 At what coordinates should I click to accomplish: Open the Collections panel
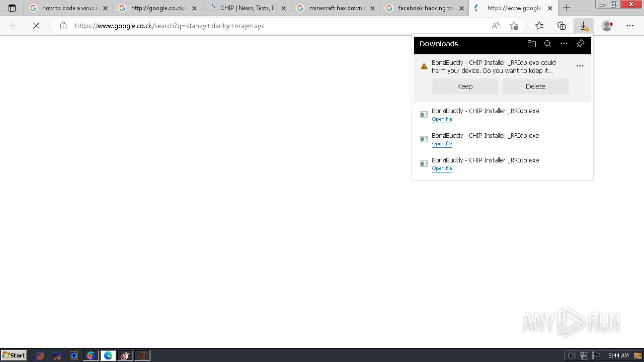(x=561, y=26)
